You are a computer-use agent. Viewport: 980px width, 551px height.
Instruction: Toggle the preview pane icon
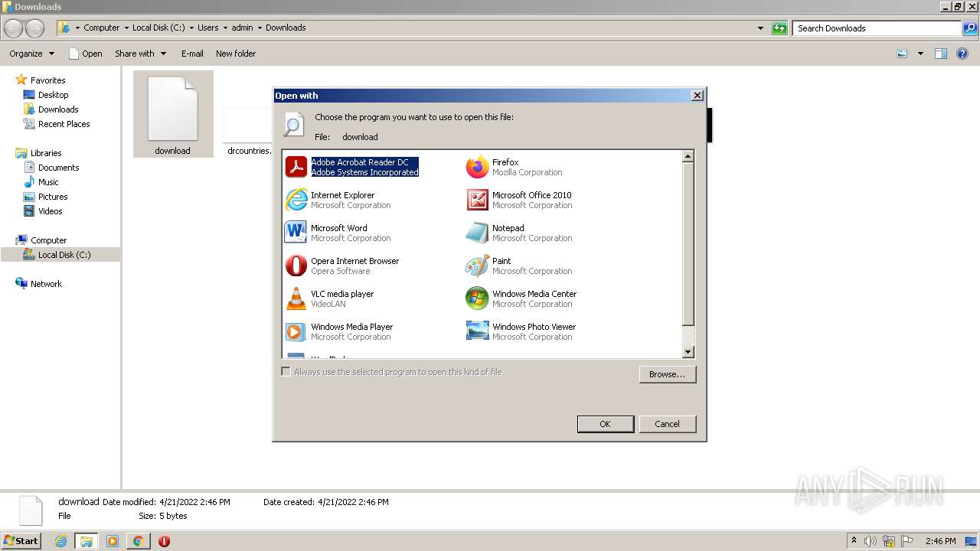pos(941,54)
